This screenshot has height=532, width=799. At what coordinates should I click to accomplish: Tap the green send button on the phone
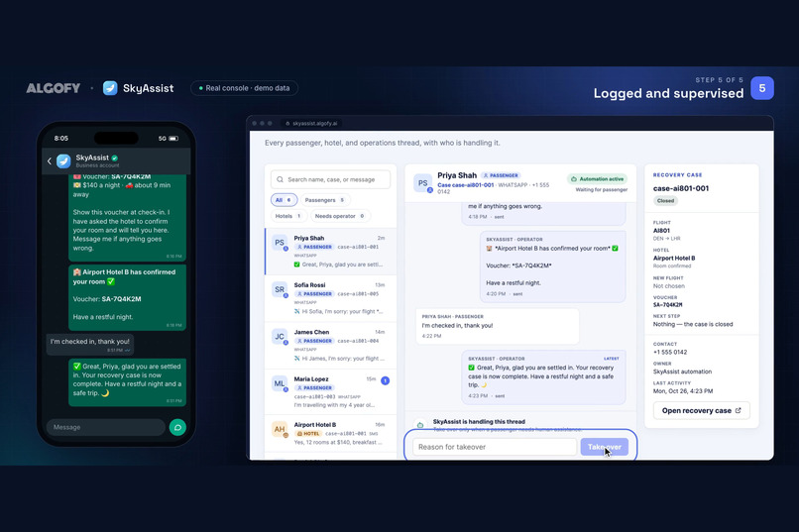click(x=177, y=427)
